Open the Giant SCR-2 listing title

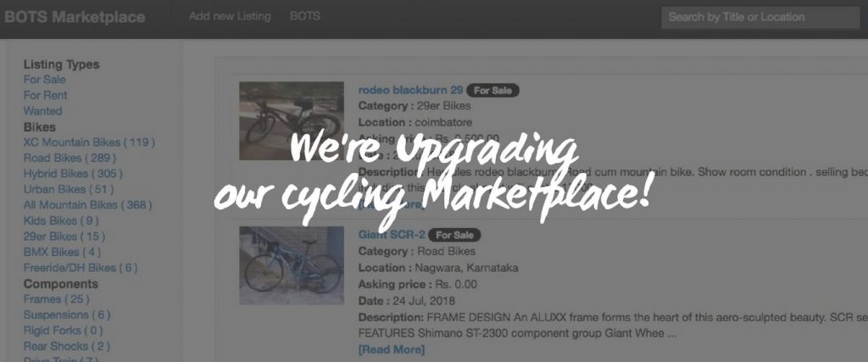click(x=392, y=235)
